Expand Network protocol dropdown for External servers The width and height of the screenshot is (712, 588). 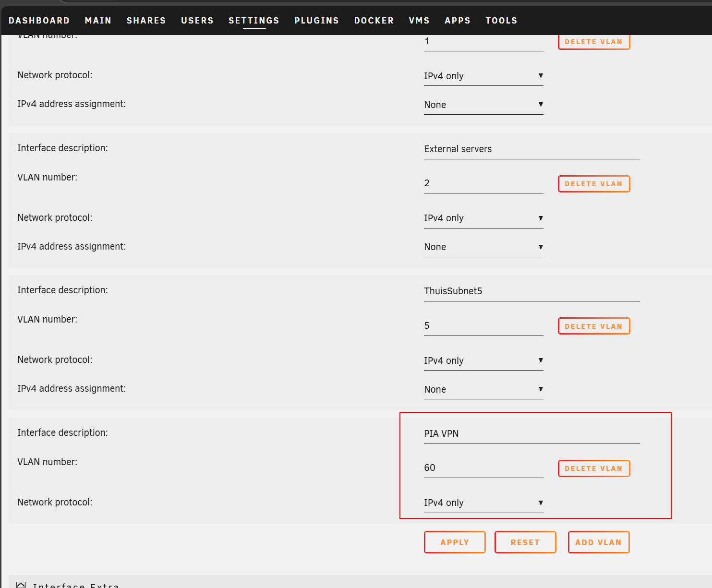(x=483, y=218)
